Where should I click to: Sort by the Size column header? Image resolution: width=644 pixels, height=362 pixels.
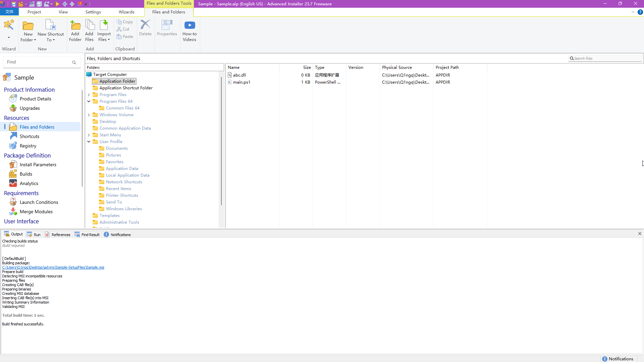coord(296,67)
